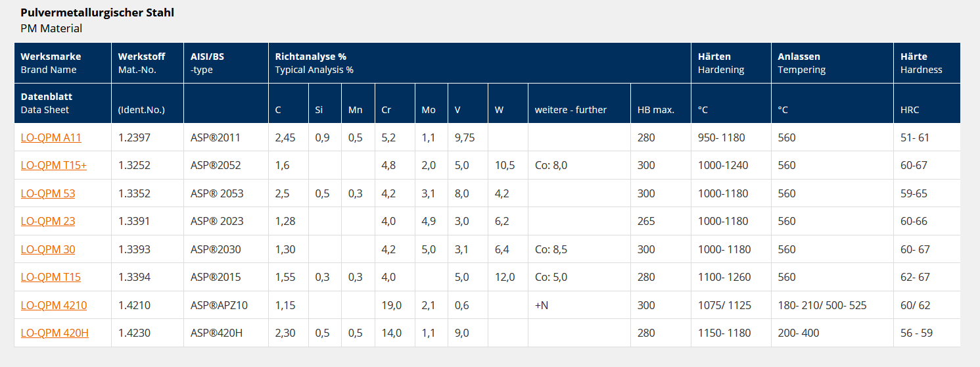Select material number 1.3393

click(x=134, y=249)
